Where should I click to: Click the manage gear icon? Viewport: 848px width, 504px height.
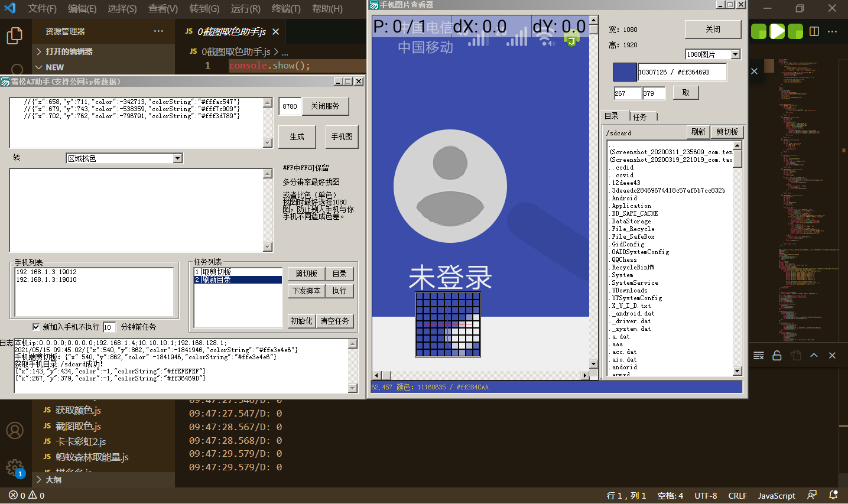(x=14, y=467)
